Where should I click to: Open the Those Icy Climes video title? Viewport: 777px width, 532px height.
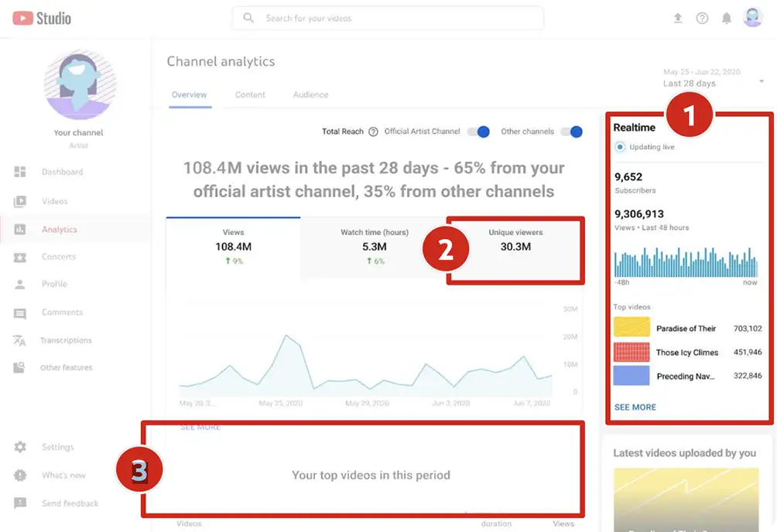click(x=686, y=352)
